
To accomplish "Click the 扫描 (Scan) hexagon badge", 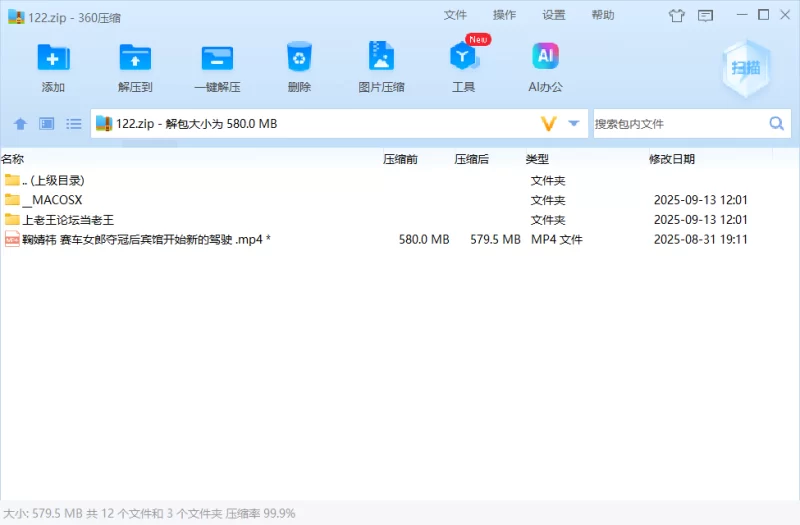I will (x=746, y=68).
